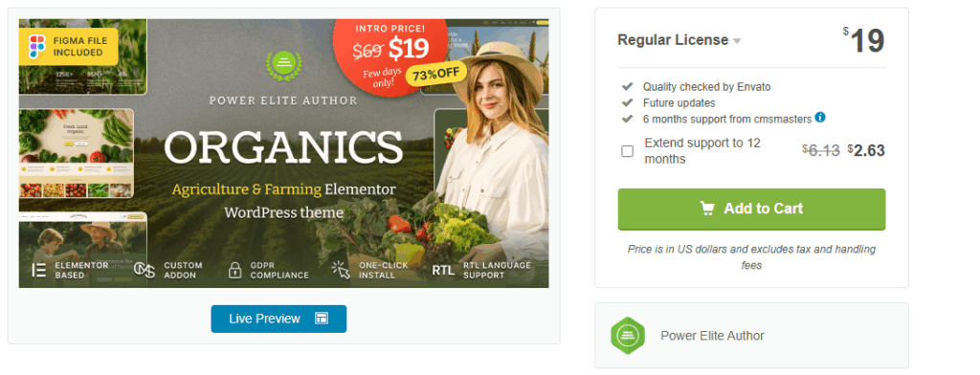Click the Power Elite Author text link
Image resolution: width=980 pixels, height=375 pixels.
pyautogui.click(x=712, y=336)
